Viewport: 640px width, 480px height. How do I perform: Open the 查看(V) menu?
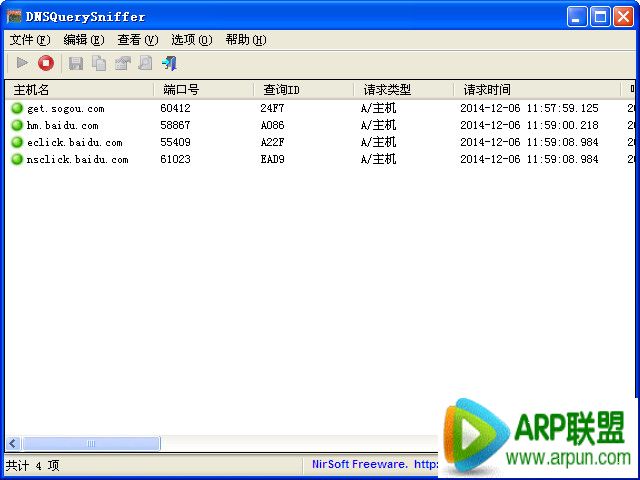(x=138, y=40)
